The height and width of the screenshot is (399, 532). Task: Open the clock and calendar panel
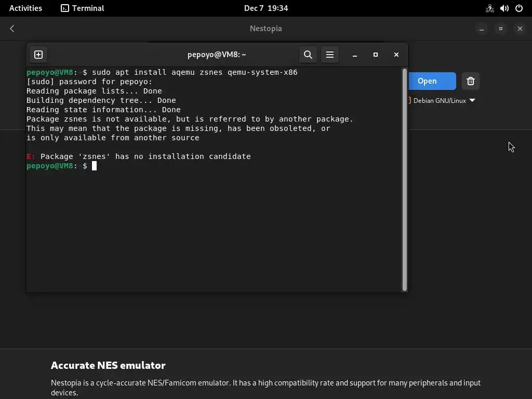(x=266, y=8)
